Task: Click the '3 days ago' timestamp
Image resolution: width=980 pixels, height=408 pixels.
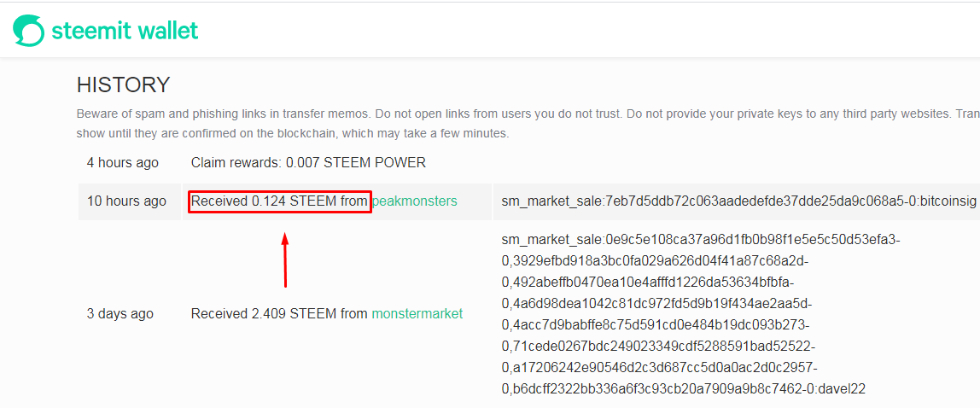Action: [x=120, y=314]
